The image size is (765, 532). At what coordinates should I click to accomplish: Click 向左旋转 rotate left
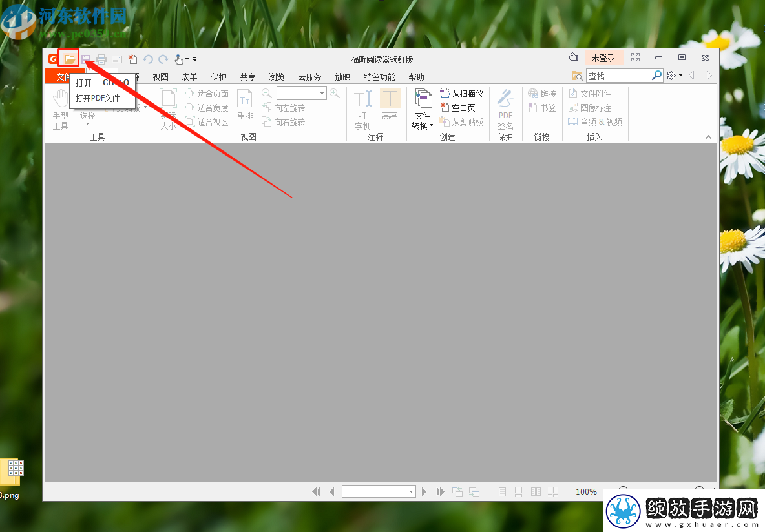(x=284, y=108)
